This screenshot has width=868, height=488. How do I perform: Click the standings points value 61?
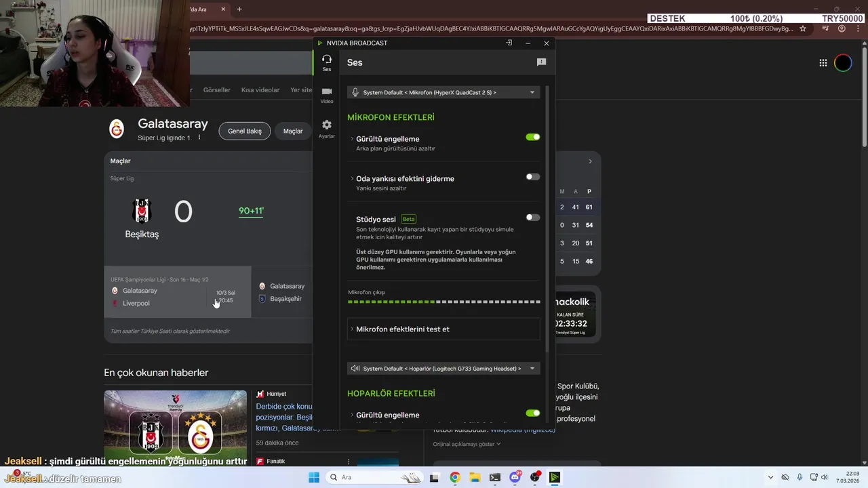pyautogui.click(x=589, y=207)
